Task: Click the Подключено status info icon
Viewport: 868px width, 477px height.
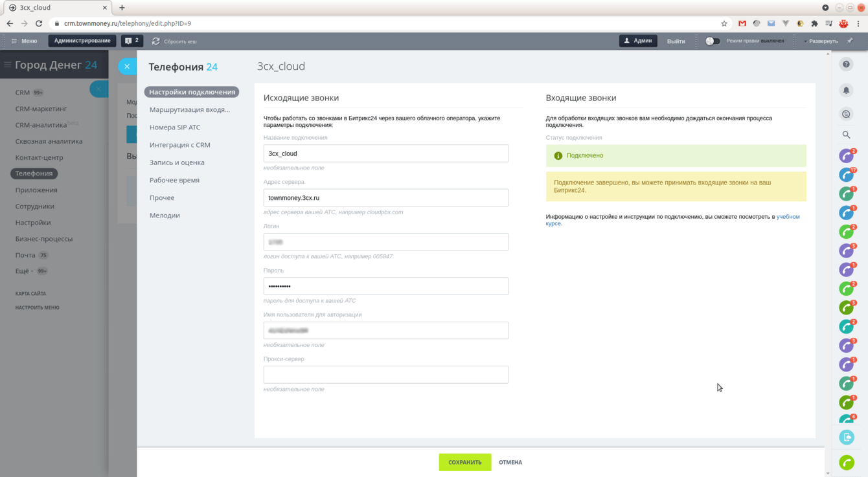Action: 558,156
